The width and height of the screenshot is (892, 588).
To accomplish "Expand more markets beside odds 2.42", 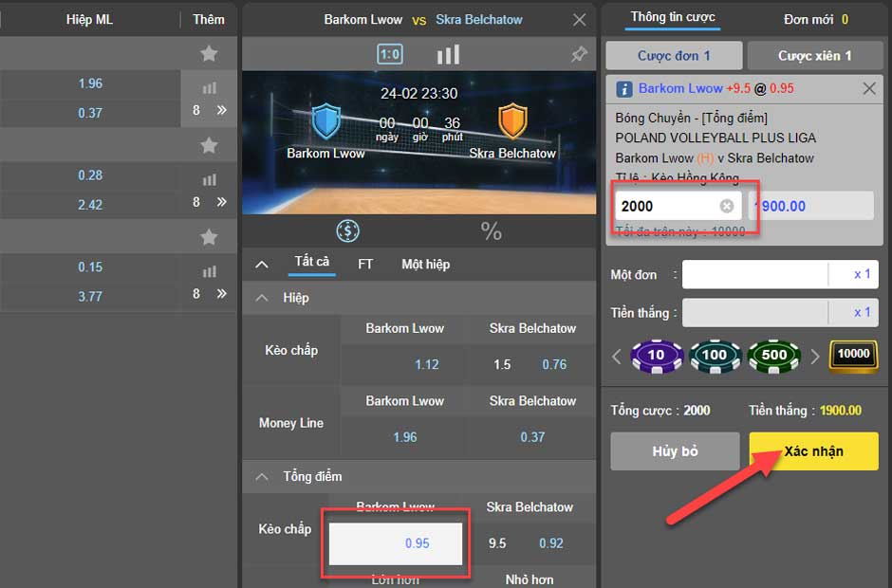I will [222, 202].
